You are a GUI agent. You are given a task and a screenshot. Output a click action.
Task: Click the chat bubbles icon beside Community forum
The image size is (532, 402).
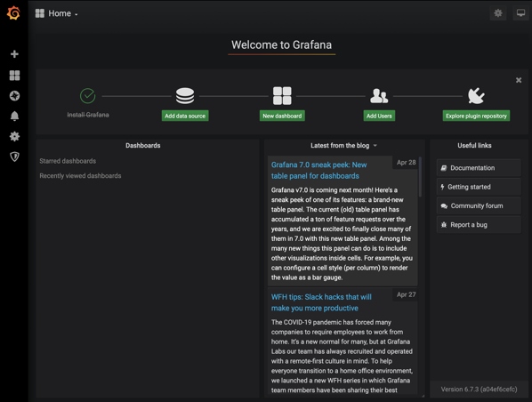point(444,206)
